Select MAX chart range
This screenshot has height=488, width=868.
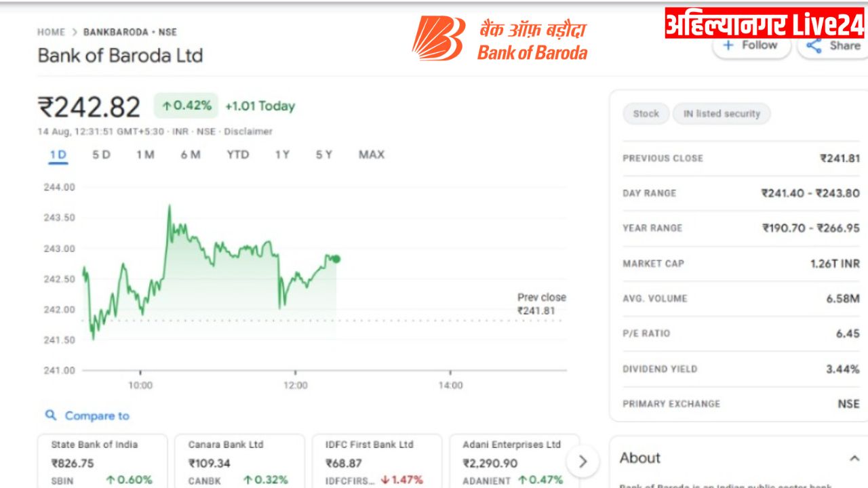coord(372,155)
